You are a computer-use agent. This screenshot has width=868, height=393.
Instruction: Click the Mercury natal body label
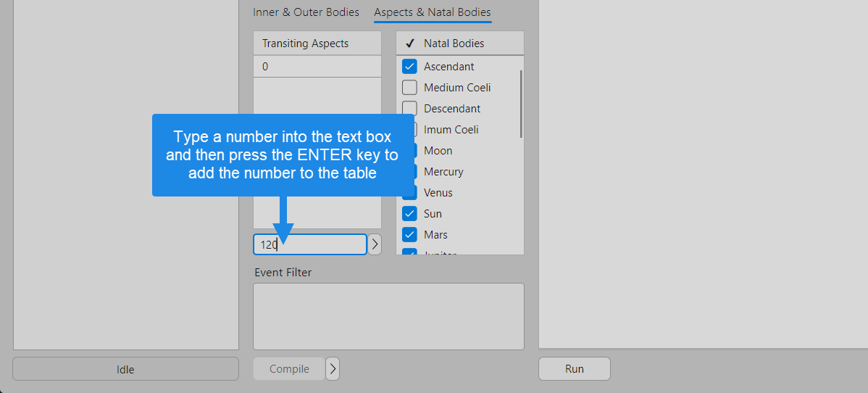(443, 172)
